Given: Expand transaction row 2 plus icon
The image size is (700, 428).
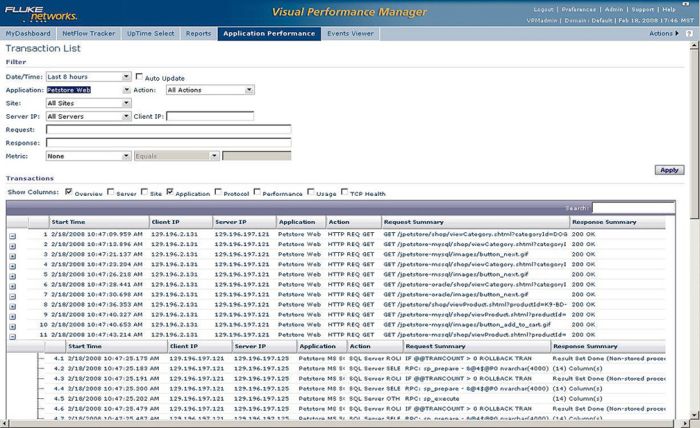Looking at the screenshot, I should [12, 246].
